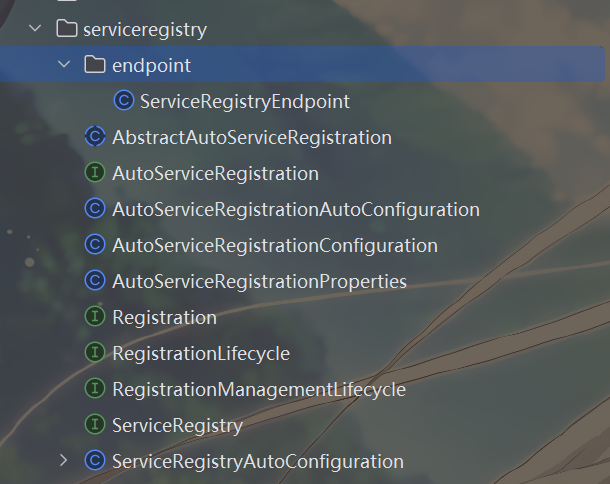
Task: Select the ServiceRegistryAutoConfiguration class
Action: [x=258, y=461]
